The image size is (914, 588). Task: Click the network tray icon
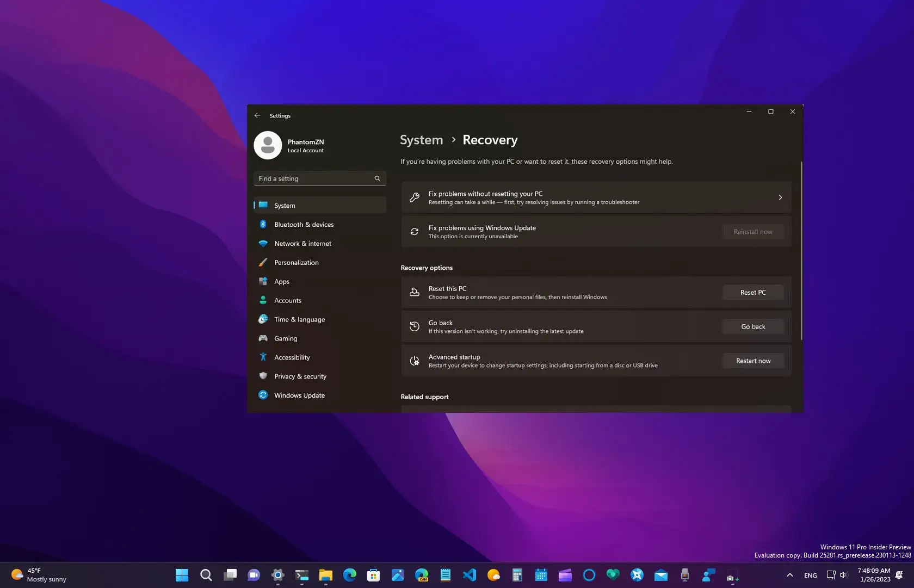(831, 575)
